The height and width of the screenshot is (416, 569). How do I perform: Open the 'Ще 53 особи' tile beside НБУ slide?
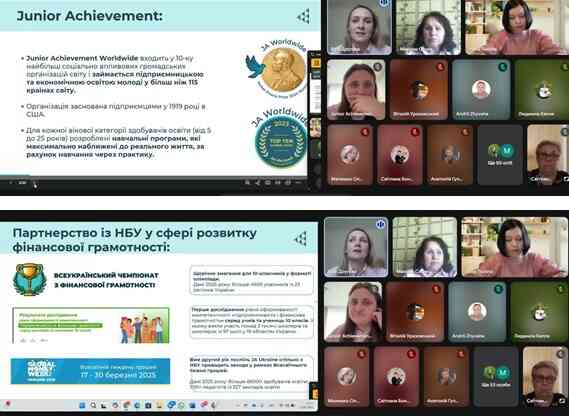(496, 376)
